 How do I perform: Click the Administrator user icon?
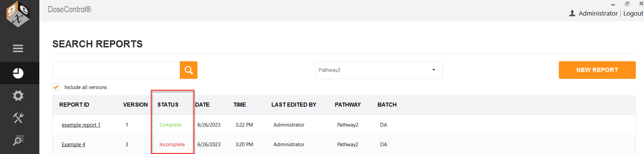tap(572, 13)
